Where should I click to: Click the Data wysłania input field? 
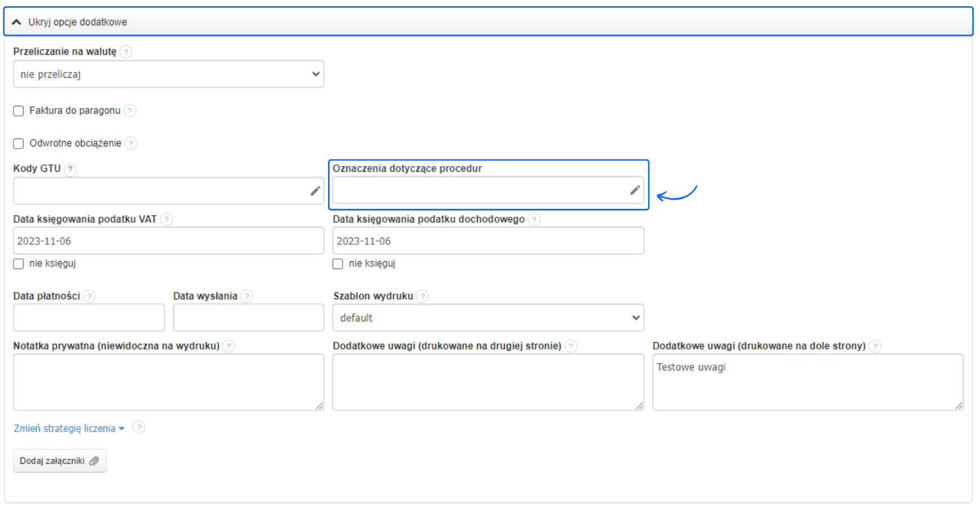click(x=248, y=318)
